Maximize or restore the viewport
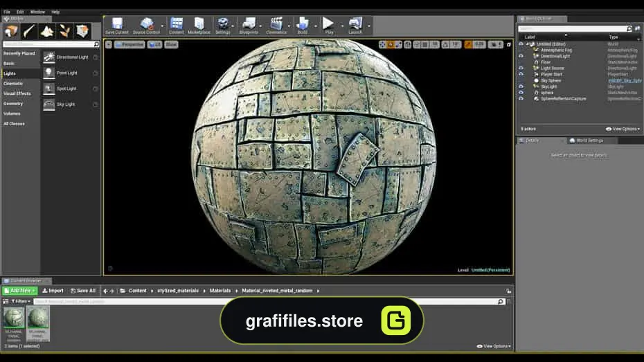 click(509, 44)
